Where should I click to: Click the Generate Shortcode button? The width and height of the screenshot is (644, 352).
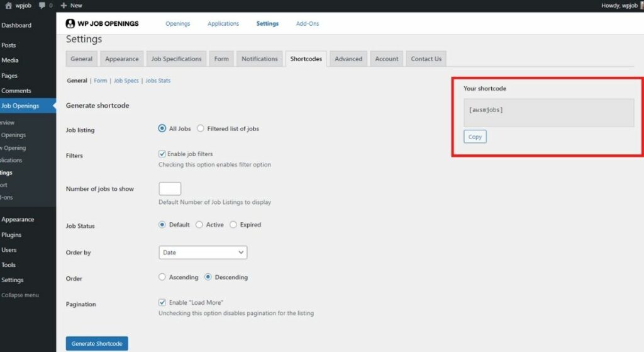(x=97, y=343)
